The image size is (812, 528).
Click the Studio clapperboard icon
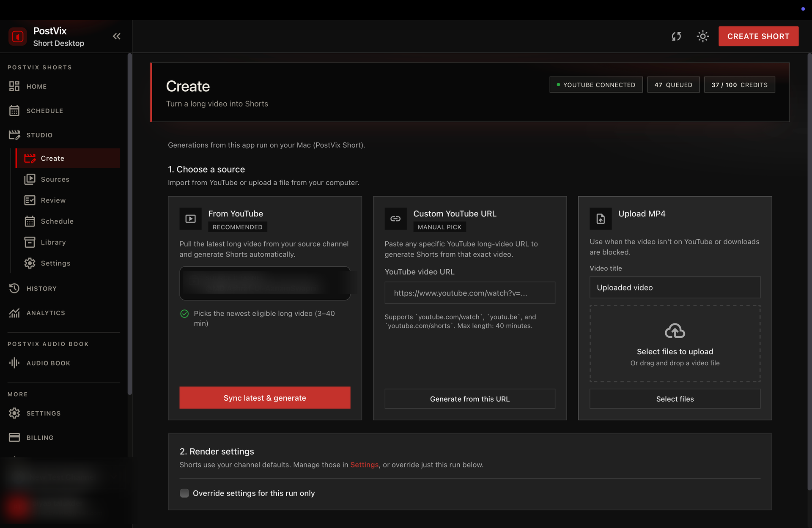pyautogui.click(x=14, y=135)
